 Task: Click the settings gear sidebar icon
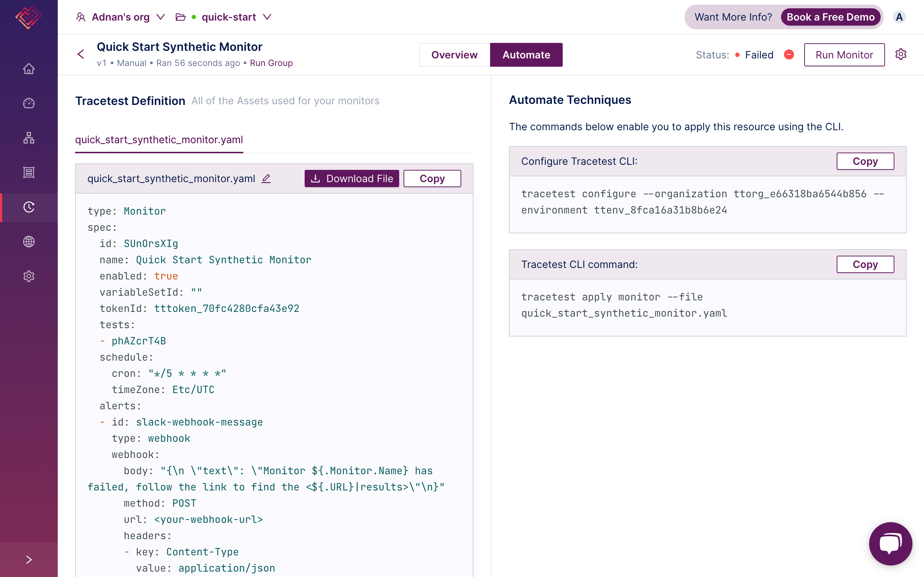click(29, 276)
